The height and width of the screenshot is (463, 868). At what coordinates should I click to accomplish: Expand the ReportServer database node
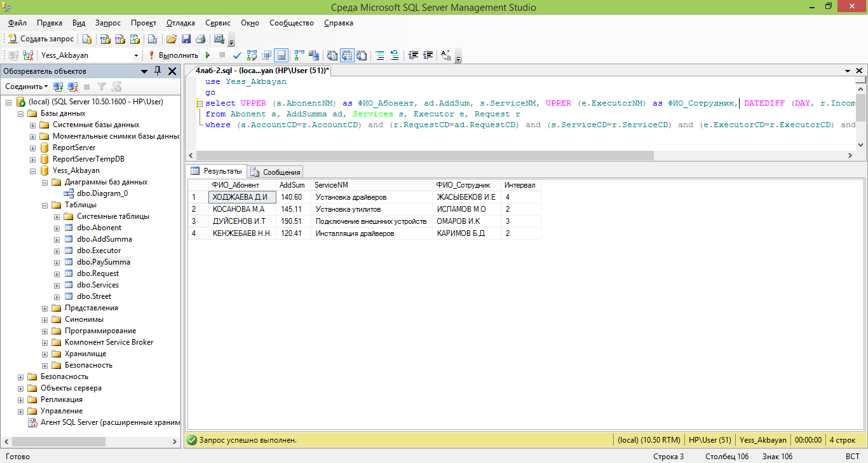[x=32, y=148]
